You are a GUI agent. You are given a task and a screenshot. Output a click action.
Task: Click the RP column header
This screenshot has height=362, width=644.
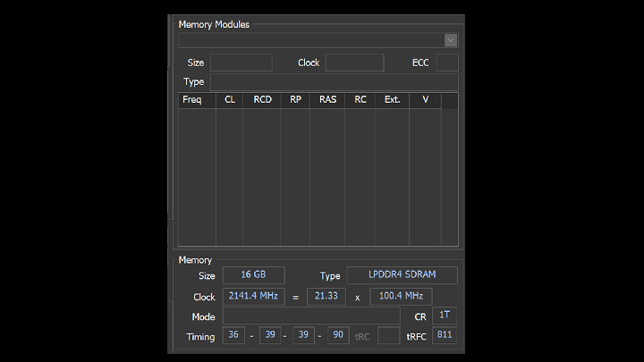pyautogui.click(x=295, y=100)
